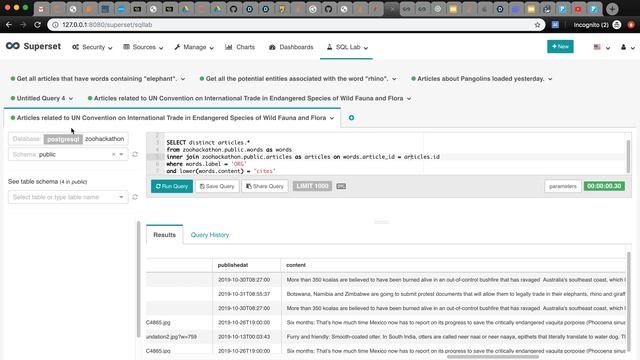
Task: Switch to the rhino entities query tab
Action: pyautogui.click(x=297, y=78)
